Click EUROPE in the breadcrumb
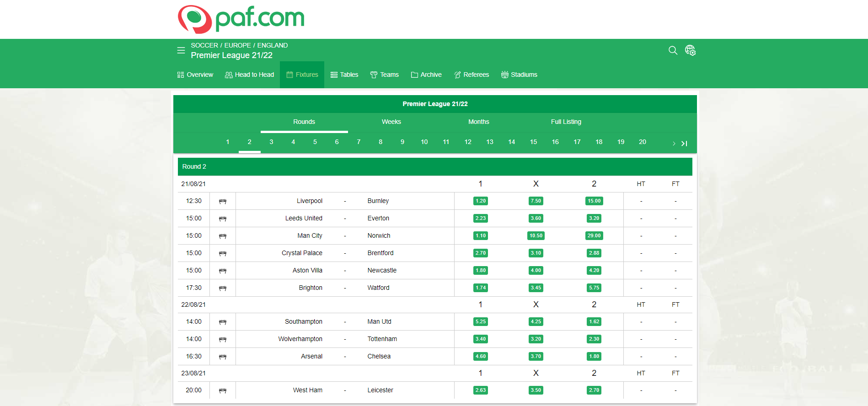The image size is (868, 406). [x=238, y=45]
